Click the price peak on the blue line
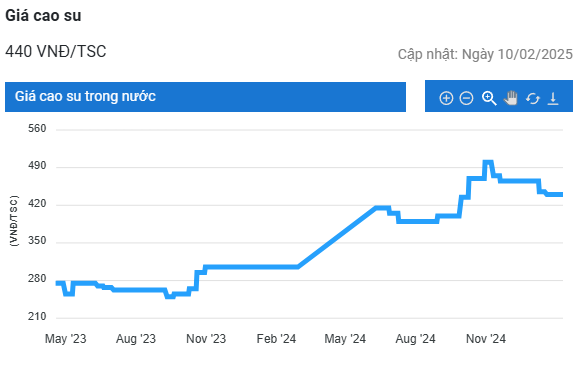 (488, 162)
